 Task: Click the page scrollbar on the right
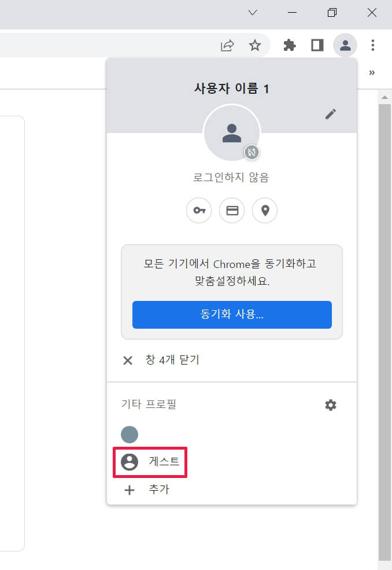click(x=384, y=231)
